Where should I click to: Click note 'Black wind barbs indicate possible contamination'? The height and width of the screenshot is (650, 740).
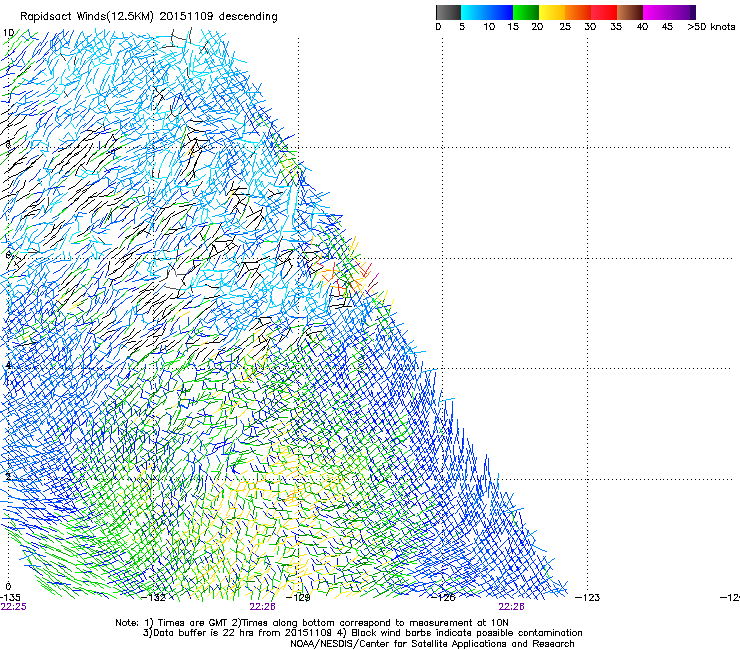467,633
